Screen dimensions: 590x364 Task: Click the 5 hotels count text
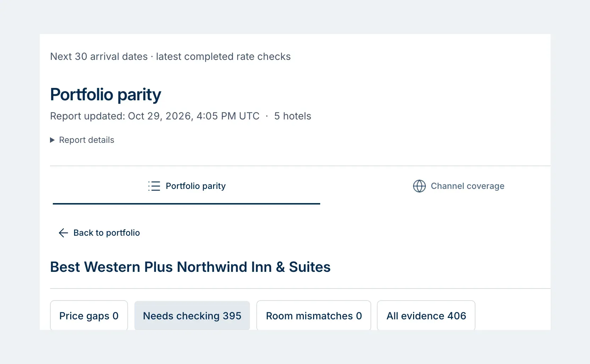point(293,116)
